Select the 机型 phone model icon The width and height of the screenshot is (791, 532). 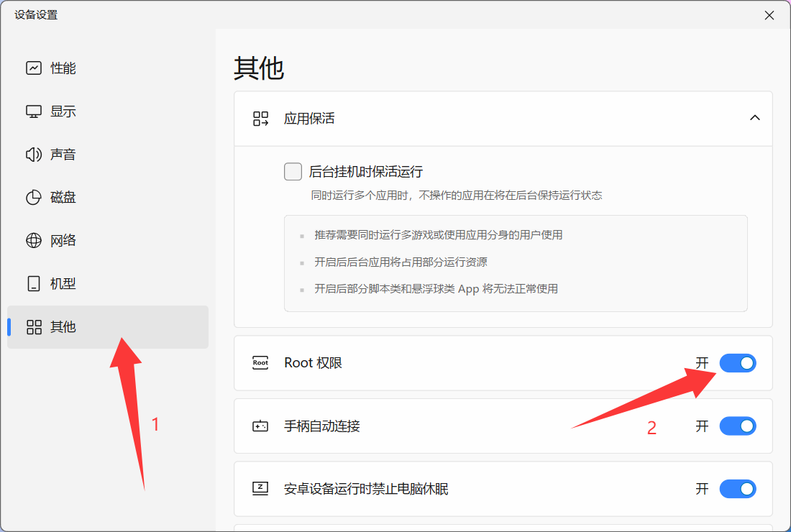(x=34, y=283)
